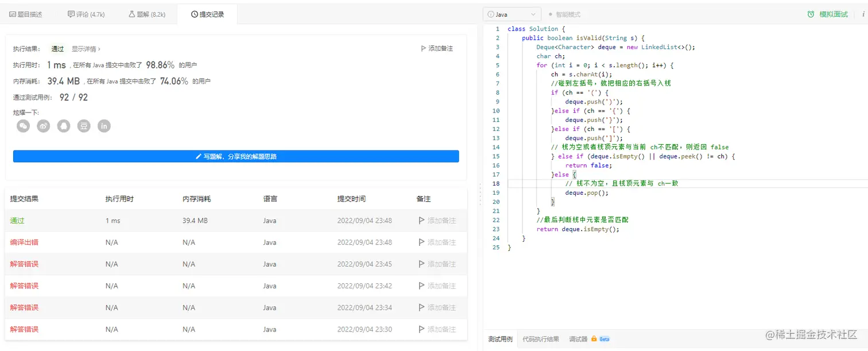Toggle 智能模式 smart mode
The height and width of the screenshot is (351, 868).
point(564,14)
